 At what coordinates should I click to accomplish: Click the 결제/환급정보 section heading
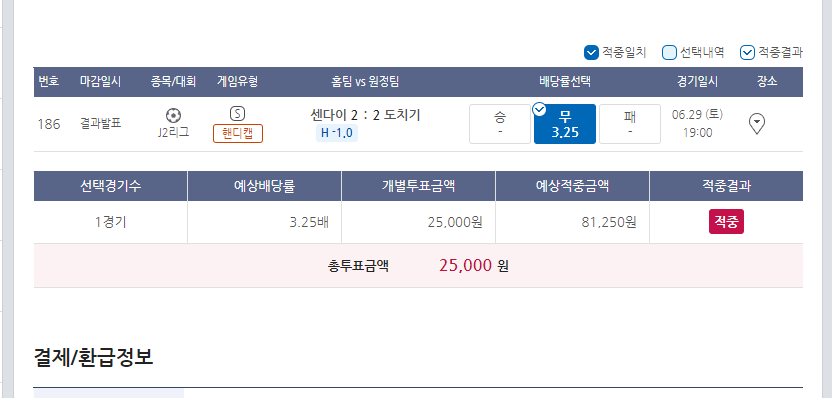point(93,358)
